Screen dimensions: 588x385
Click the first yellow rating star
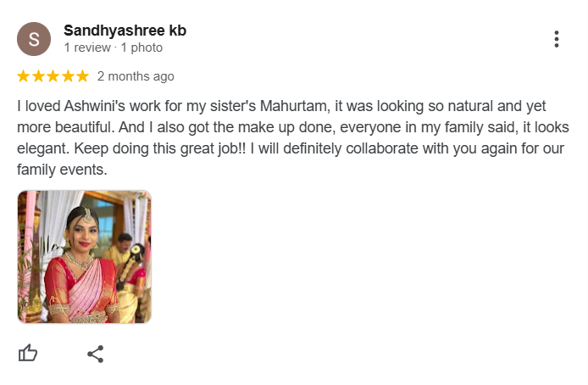pyautogui.click(x=24, y=76)
